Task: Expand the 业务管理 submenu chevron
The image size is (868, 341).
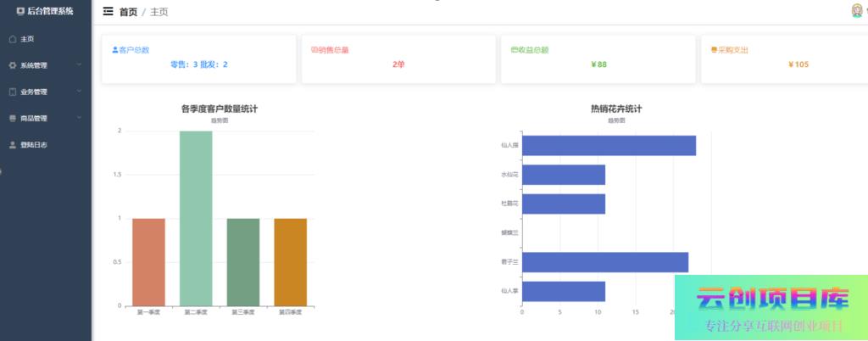Action: (x=79, y=91)
